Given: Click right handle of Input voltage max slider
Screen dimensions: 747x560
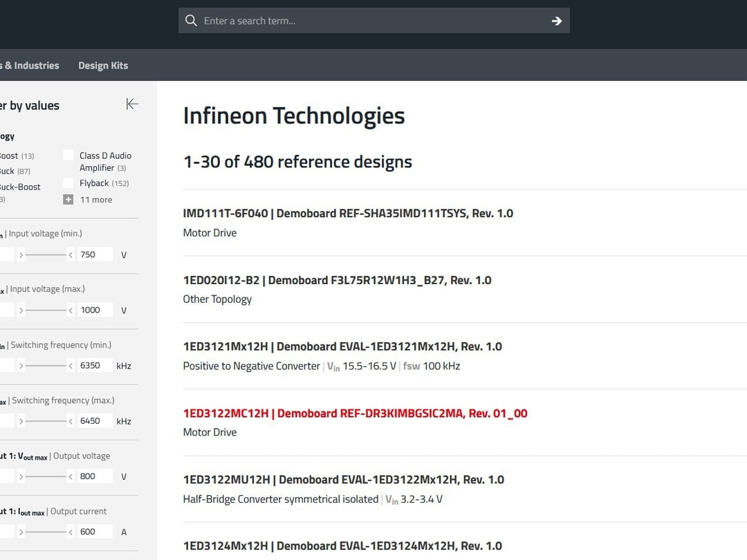Looking at the screenshot, I should point(71,310).
